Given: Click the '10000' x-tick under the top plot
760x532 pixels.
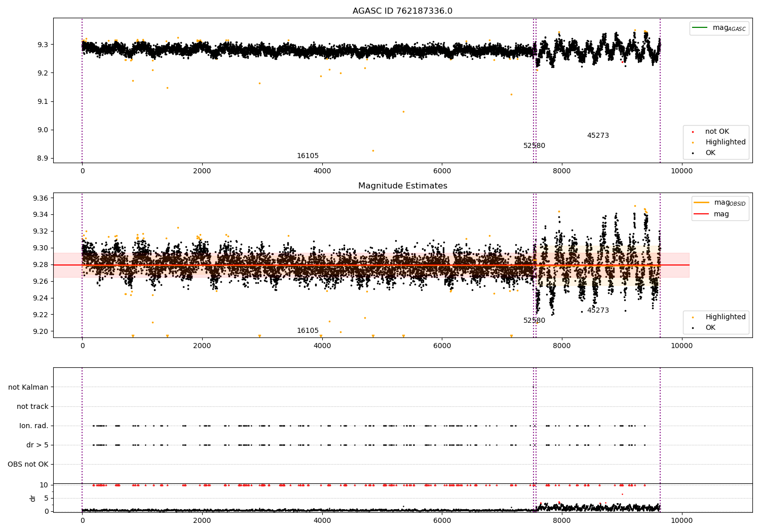Looking at the screenshot, I should (x=681, y=171).
